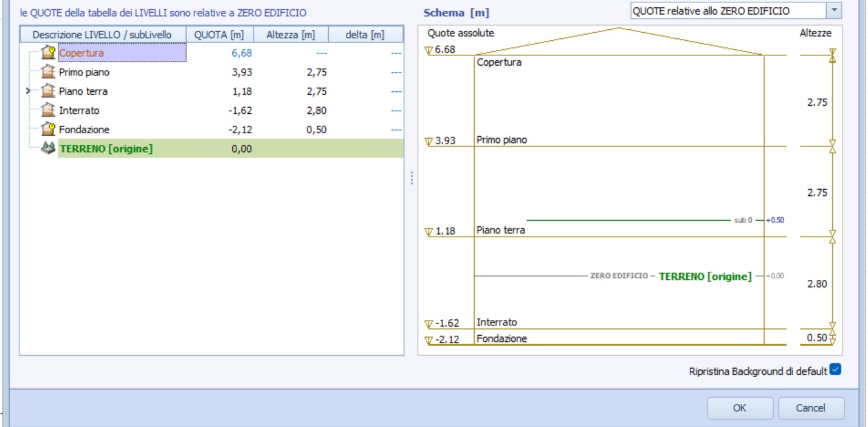Click the Interrato level house icon

pyautogui.click(x=48, y=111)
